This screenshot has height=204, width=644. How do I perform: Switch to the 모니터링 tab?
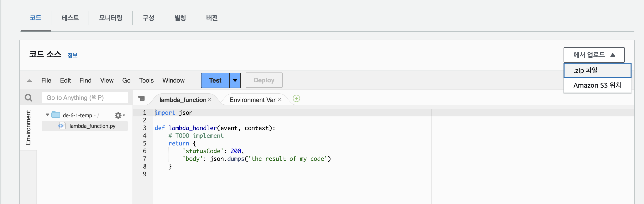point(110,18)
